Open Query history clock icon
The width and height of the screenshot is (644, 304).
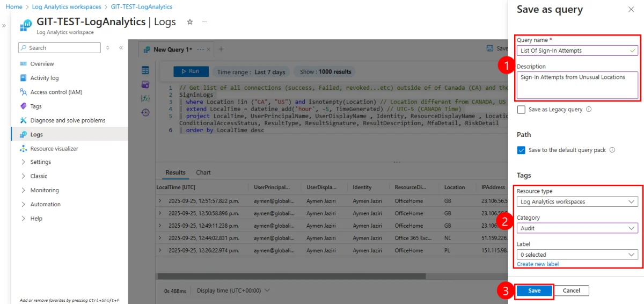click(x=145, y=112)
